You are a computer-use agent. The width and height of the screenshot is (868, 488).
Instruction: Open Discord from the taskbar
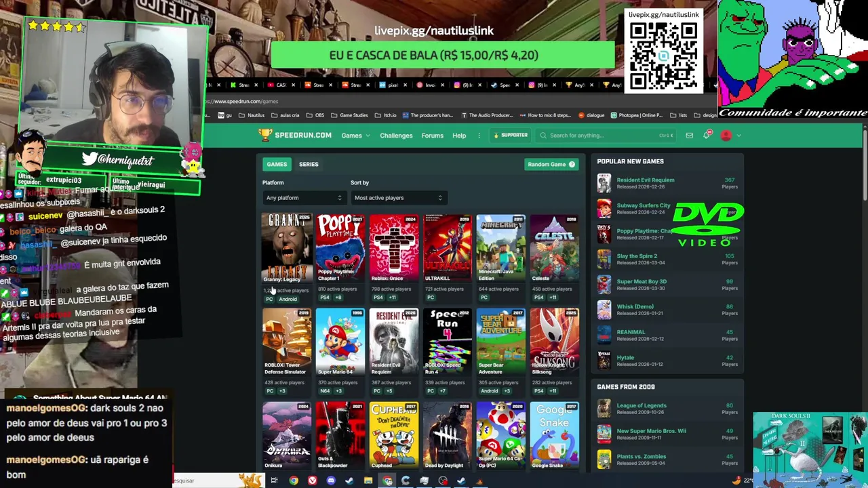click(330, 481)
